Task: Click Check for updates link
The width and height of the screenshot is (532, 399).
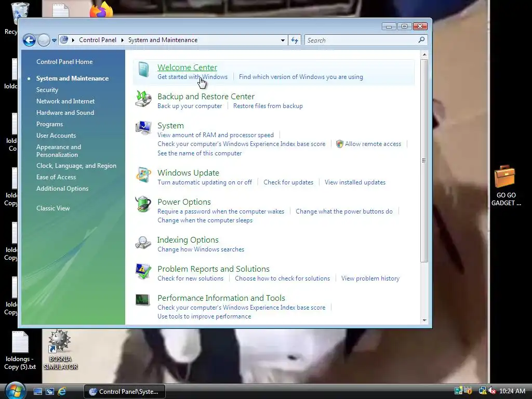Action: tap(288, 182)
